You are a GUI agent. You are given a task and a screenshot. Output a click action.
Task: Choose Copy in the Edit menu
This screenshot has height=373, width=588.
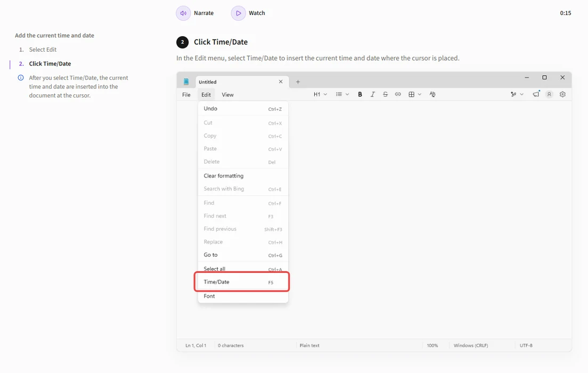click(x=243, y=136)
